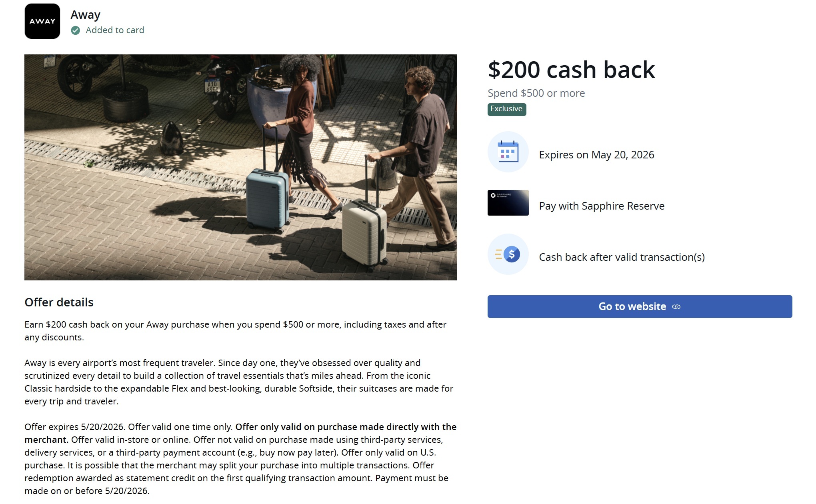Click the green checkmark beside Added to card
This screenshot has height=504, width=816.
pos(75,30)
